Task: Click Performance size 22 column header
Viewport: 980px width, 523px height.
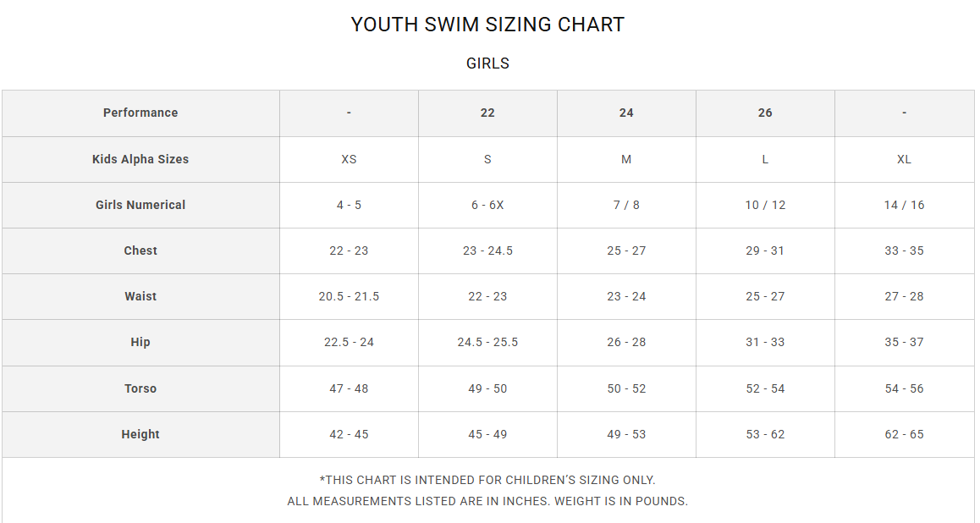Action: pyautogui.click(x=487, y=113)
